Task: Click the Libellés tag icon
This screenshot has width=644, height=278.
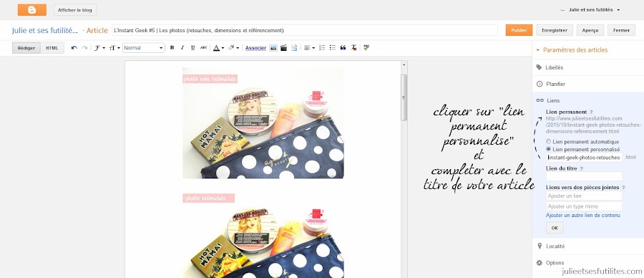Action: (x=540, y=67)
